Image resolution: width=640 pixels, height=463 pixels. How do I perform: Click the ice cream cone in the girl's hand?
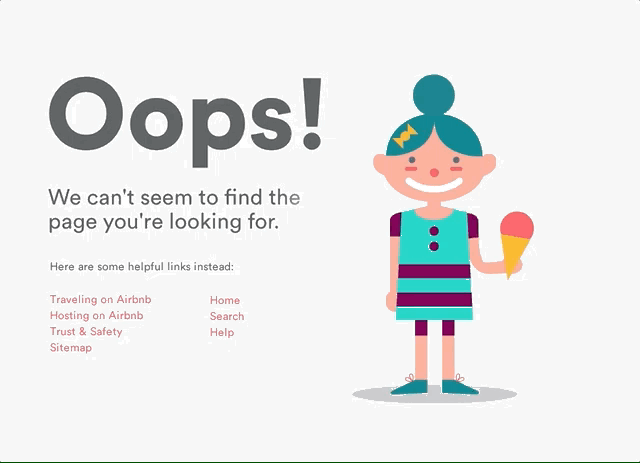[516, 245]
